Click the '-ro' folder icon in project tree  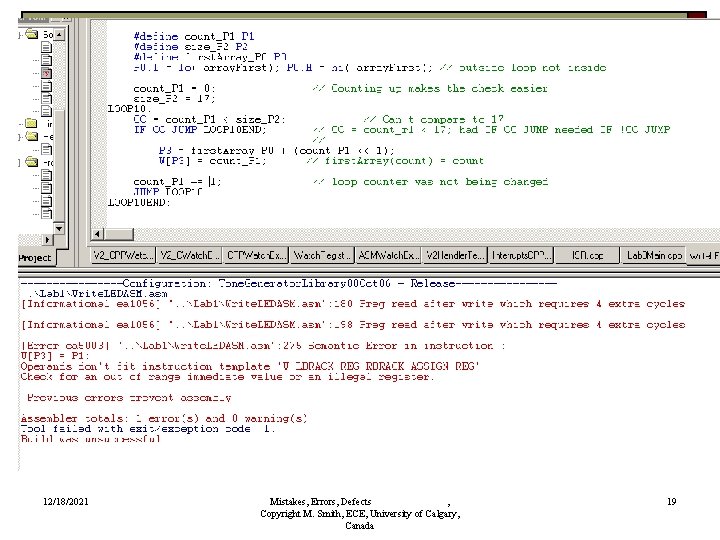[32, 162]
